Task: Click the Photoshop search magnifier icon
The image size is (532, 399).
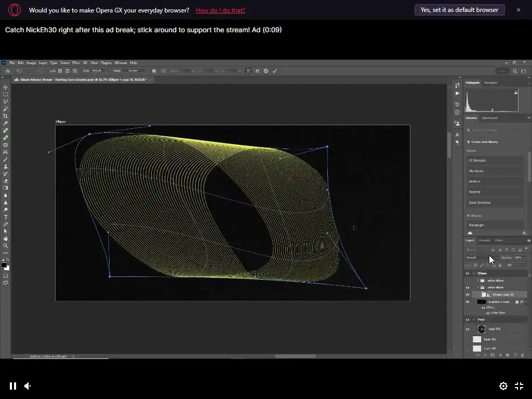Action: (515, 71)
